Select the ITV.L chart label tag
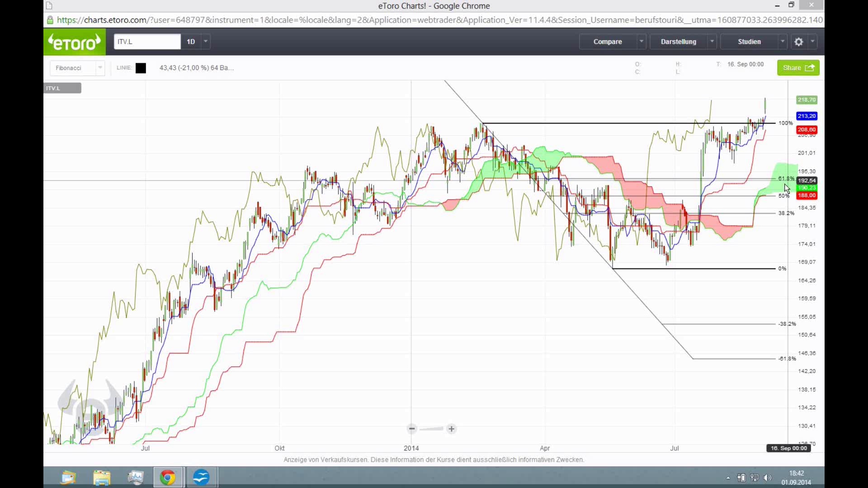This screenshot has height=488, width=868. click(x=62, y=88)
